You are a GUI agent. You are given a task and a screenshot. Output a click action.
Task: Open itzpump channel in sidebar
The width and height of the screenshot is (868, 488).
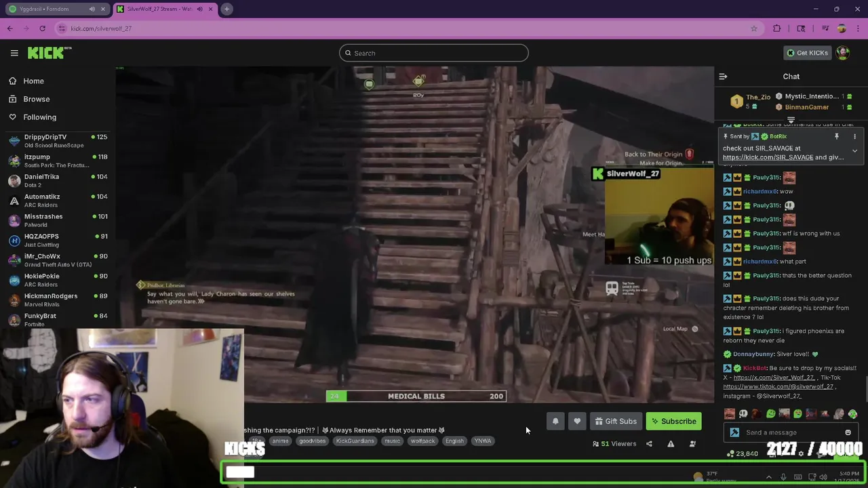pos(58,161)
